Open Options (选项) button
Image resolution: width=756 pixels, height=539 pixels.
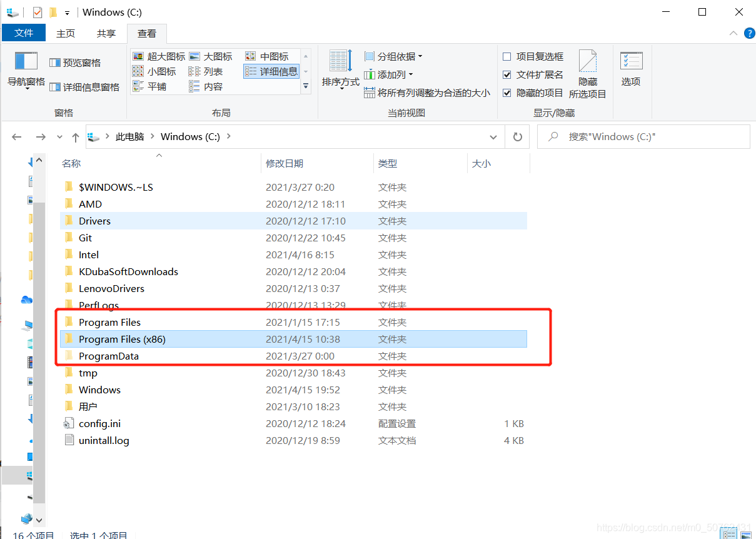tap(631, 70)
